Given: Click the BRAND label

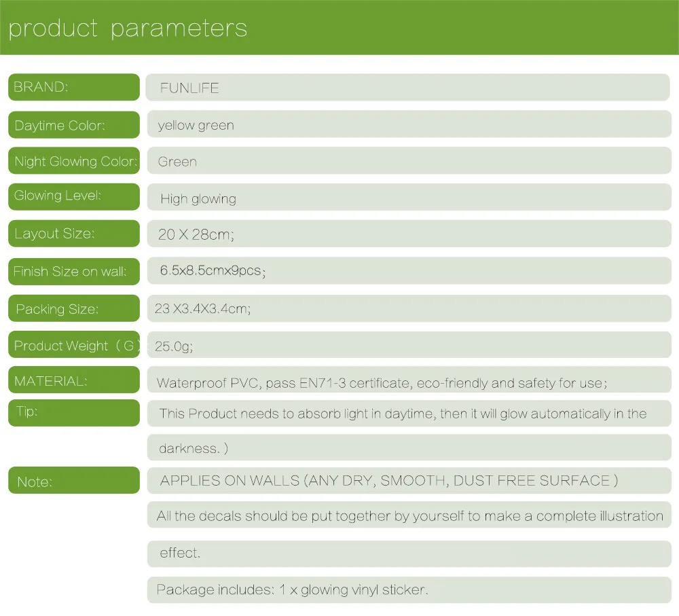Looking at the screenshot, I should click(74, 87).
